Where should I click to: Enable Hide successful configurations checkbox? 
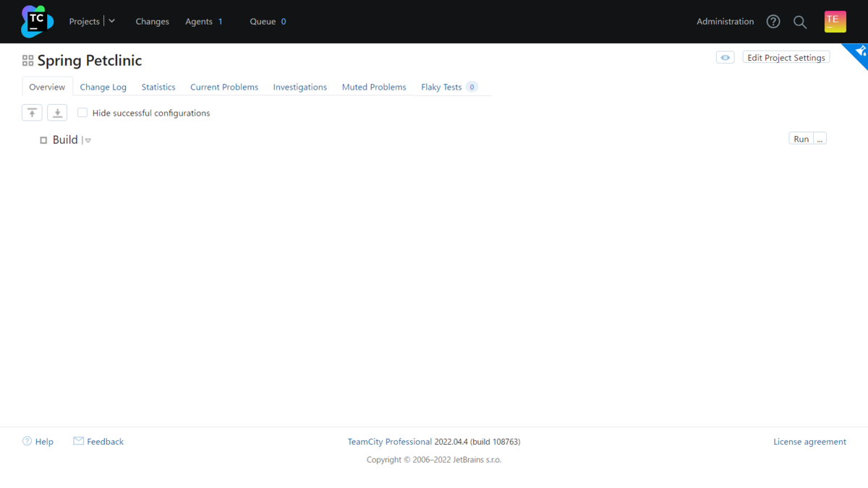coord(82,113)
